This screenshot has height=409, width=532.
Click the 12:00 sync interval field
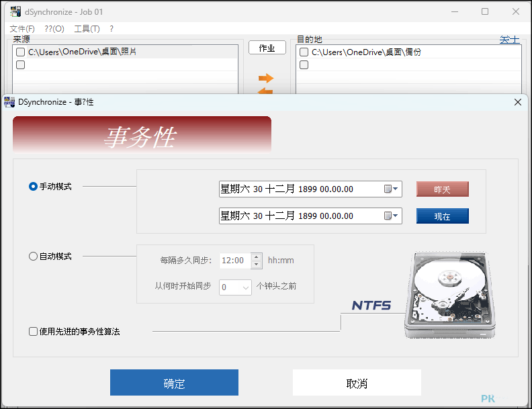(x=235, y=261)
